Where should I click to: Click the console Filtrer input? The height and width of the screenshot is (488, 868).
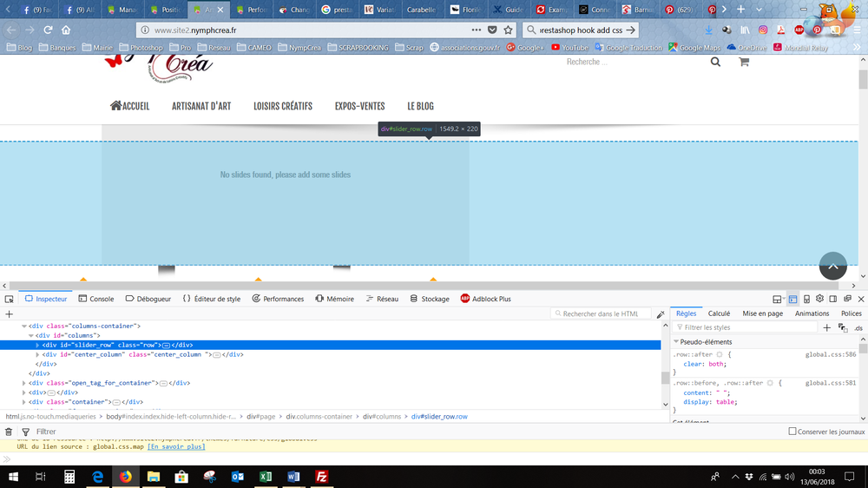(409, 432)
